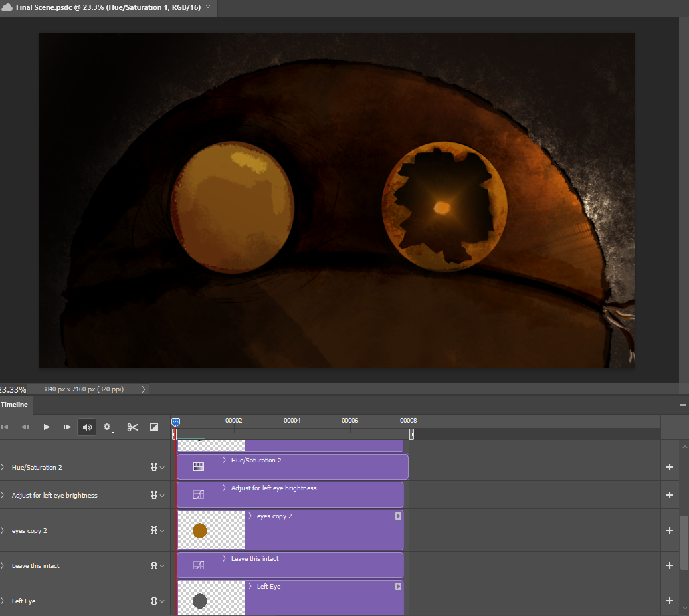
Task: Select the eyes copy 2 track label
Action: [x=29, y=531]
